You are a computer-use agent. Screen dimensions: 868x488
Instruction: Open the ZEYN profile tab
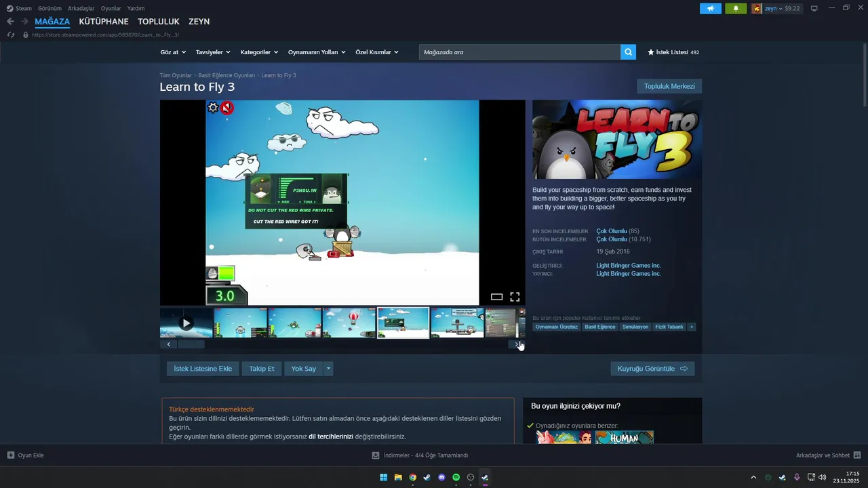pyautogui.click(x=199, y=22)
